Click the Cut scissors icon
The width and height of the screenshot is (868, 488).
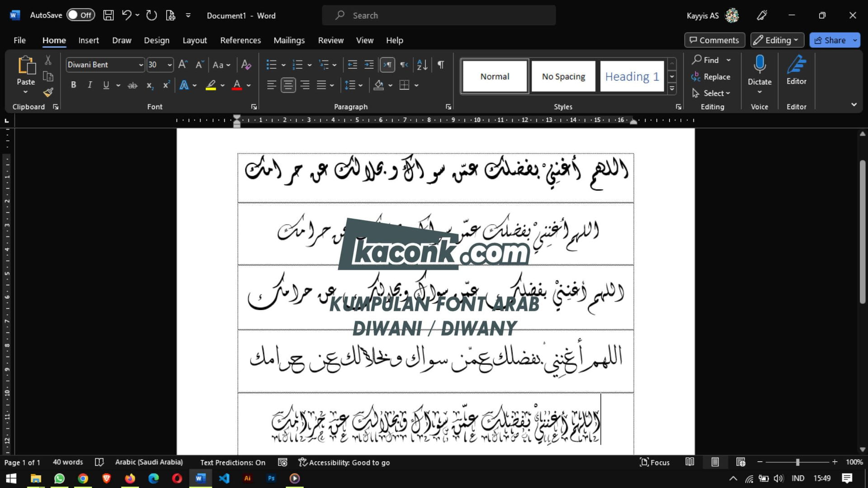point(48,60)
